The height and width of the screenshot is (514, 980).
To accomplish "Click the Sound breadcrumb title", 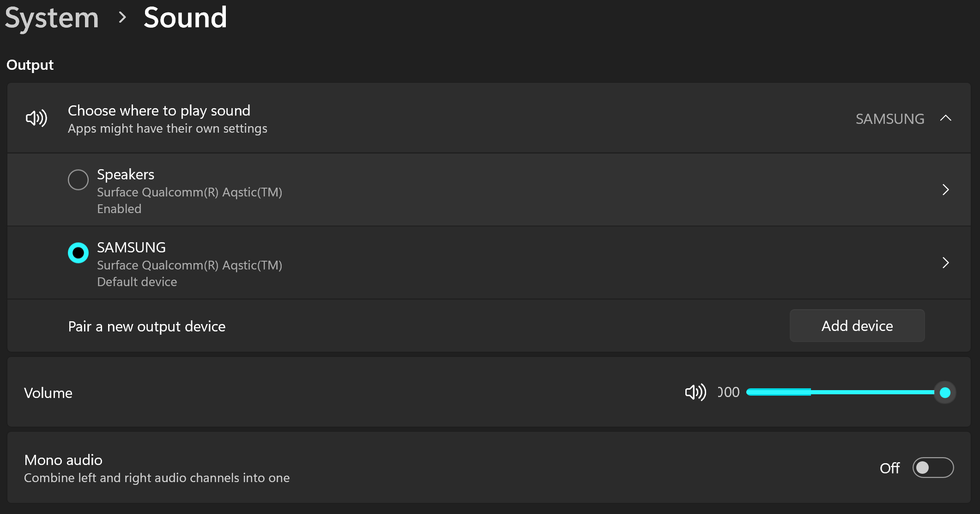I will [x=185, y=18].
